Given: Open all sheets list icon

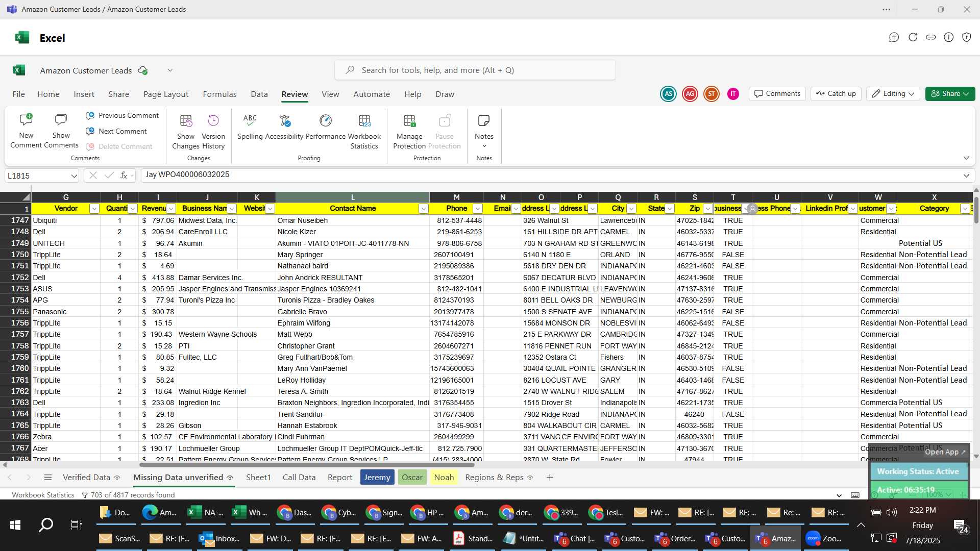Looking at the screenshot, I should tap(48, 478).
